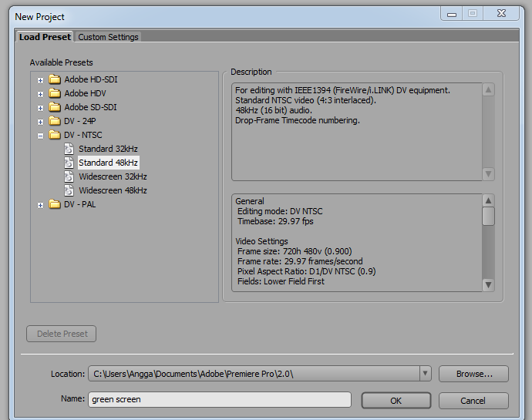
Task: Click the Adobe HD-SDI folder icon
Action: click(54, 79)
